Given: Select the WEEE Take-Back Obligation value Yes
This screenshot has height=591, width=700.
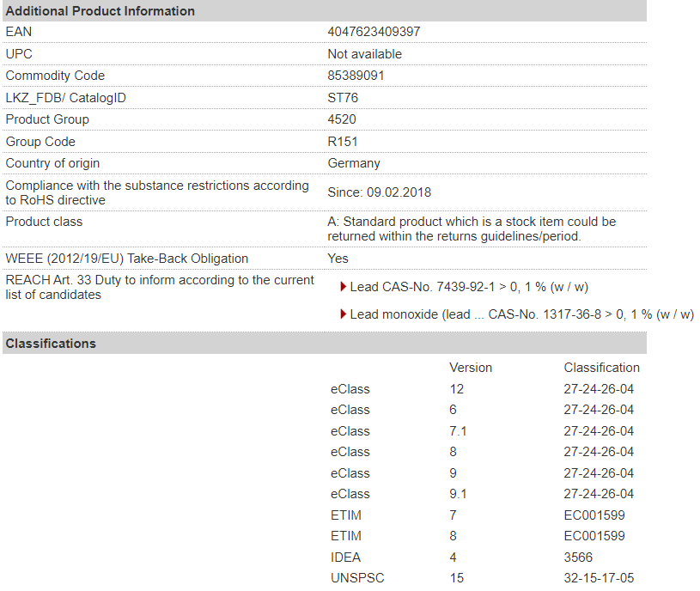Looking at the screenshot, I should (338, 259).
